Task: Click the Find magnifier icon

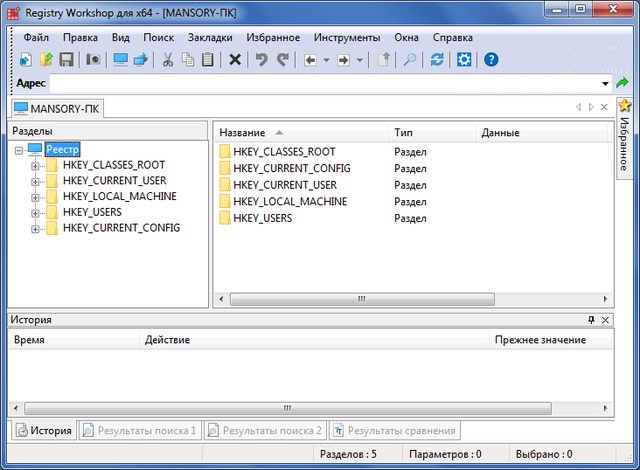Action: pyautogui.click(x=410, y=60)
